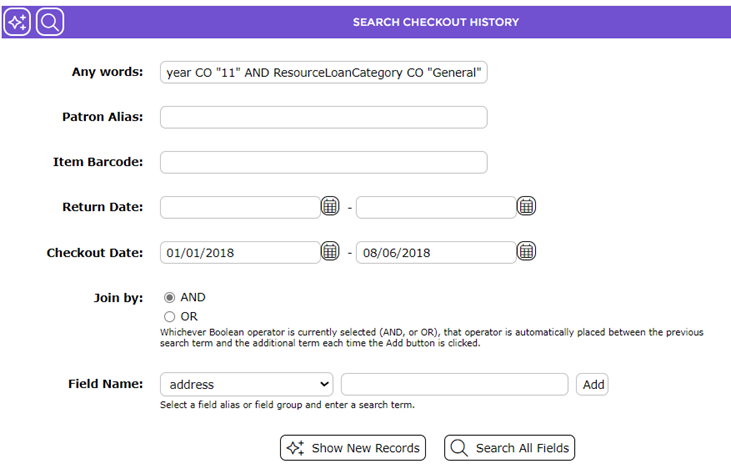This screenshot has height=474, width=731.
Task: Click the Item Barcode label
Action: pos(98,162)
